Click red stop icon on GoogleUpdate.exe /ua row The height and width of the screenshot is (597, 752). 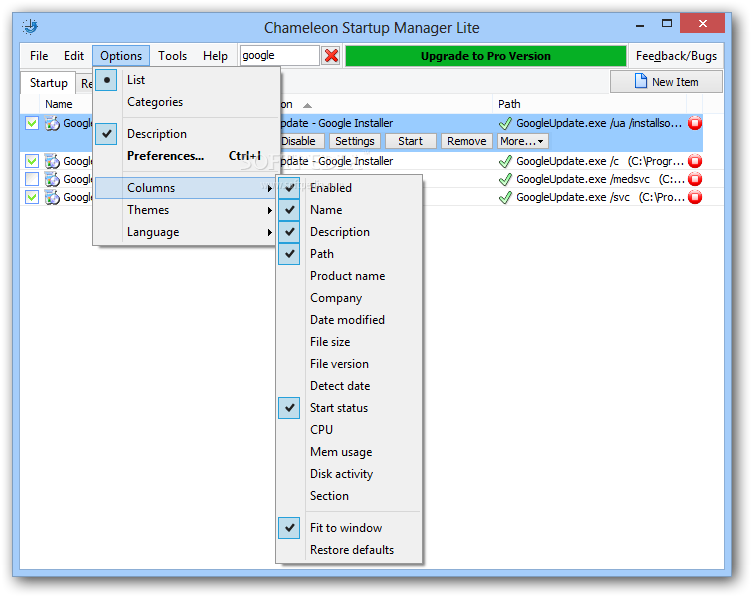[694, 123]
